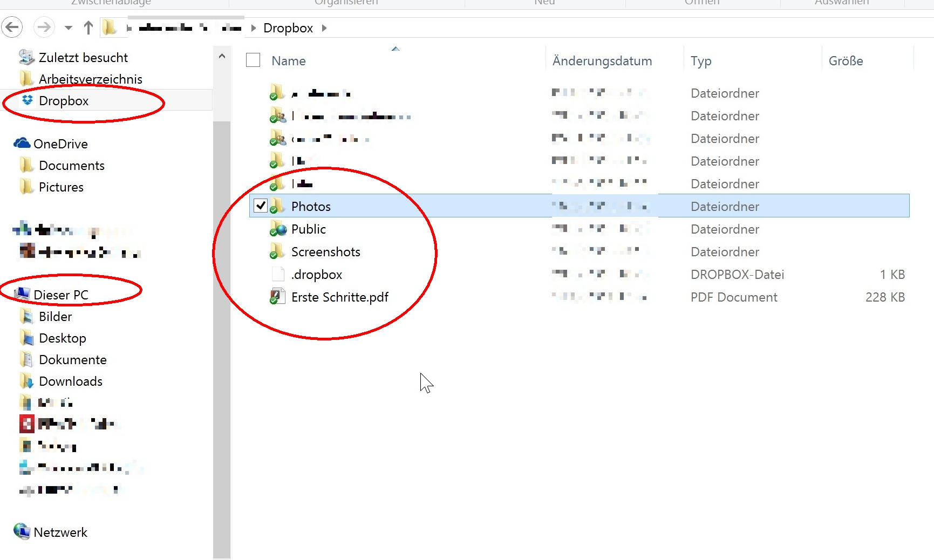Open OneDrive in the sidebar
Viewport: 934px width, 560px height.
(x=60, y=144)
